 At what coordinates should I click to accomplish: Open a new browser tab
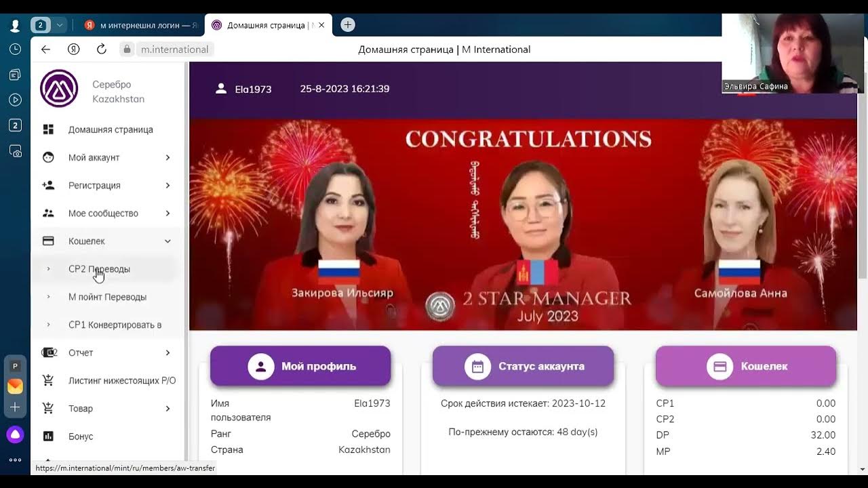pyautogui.click(x=347, y=25)
